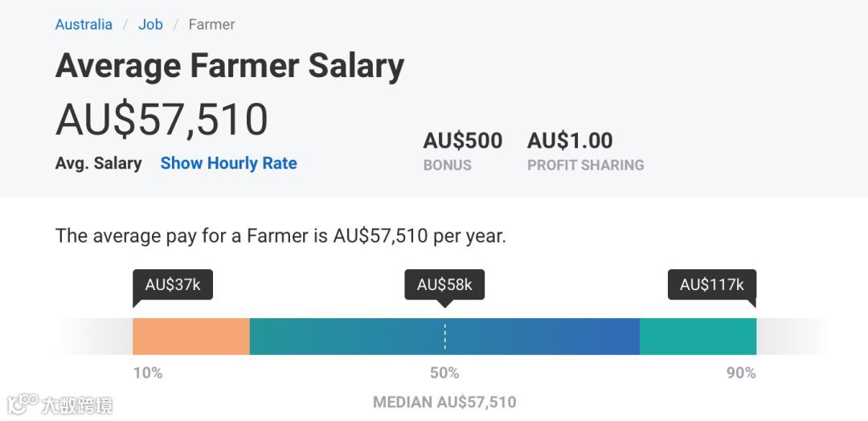Click the AU$58k median tooltip marker
Screen dimensions: 868x421
[x=444, y=284]
